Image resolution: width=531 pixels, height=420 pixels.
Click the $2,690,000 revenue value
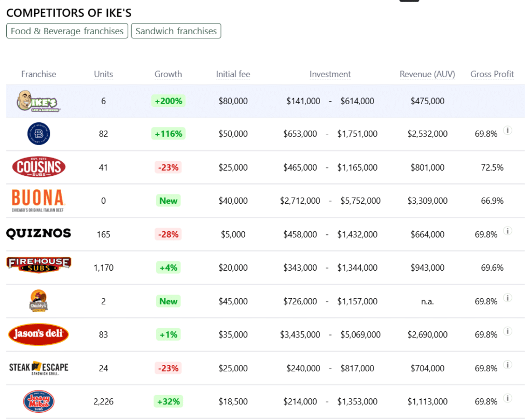coord(427,334)
